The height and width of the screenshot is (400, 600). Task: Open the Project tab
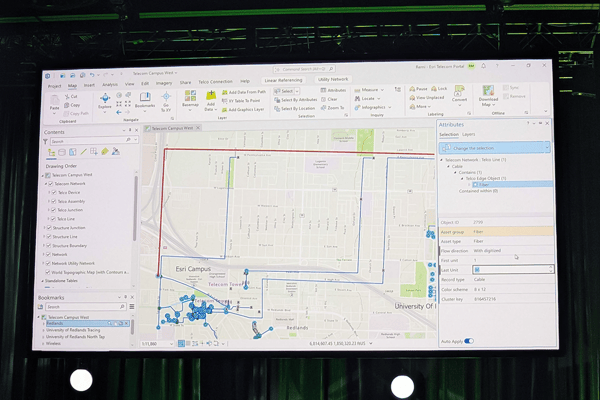coord(54,86)
